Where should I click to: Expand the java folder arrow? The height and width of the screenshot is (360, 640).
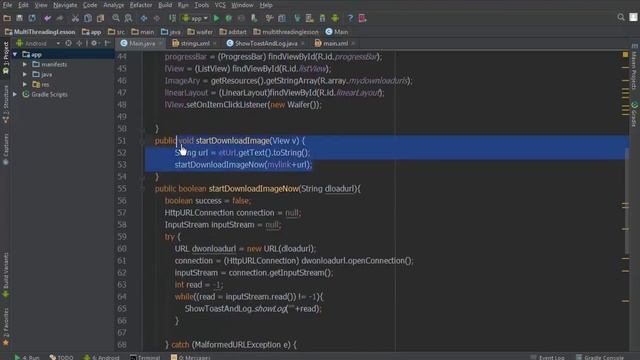tap(25, 74)
